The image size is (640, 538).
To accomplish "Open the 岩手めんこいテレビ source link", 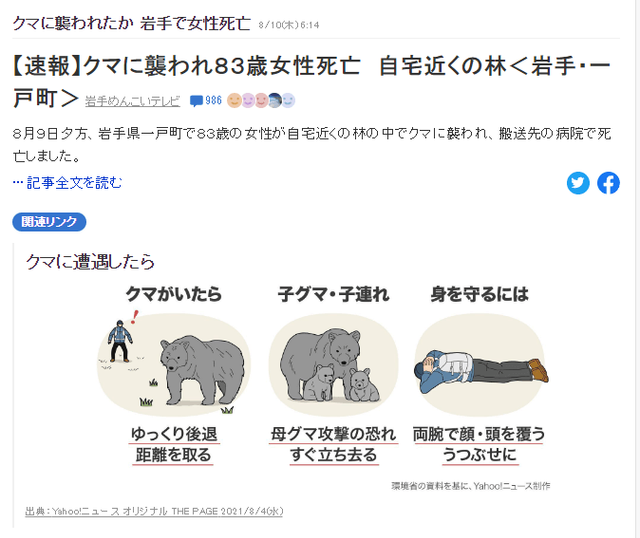I will (x=133, y=101).
